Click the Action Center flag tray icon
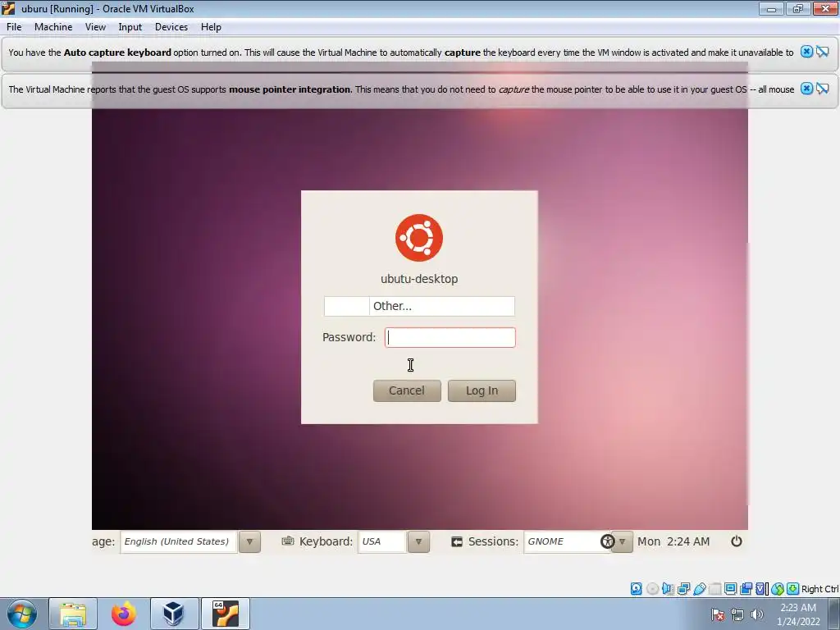Viewport: 840px width, 630px height. click(x=718, y=614)
